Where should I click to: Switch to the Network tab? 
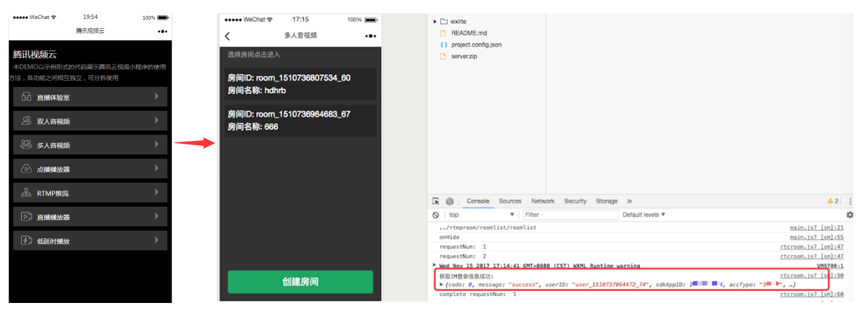pyautogui.click(x=543, y=201)
